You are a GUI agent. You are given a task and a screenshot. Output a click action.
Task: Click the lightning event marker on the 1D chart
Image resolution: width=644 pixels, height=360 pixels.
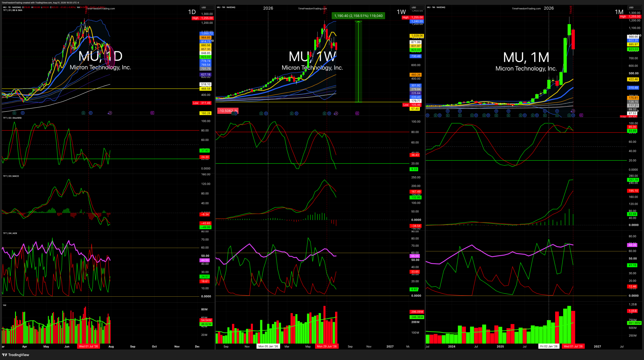(110, 113)
